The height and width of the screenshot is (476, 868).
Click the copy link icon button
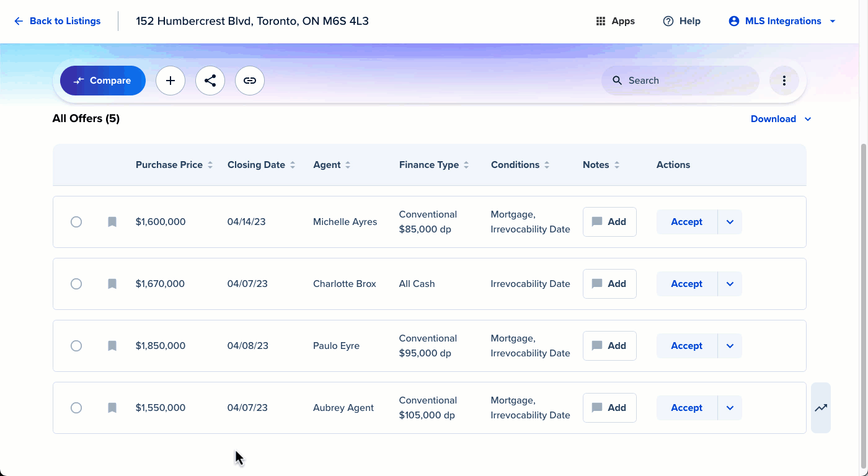[250, 81]
